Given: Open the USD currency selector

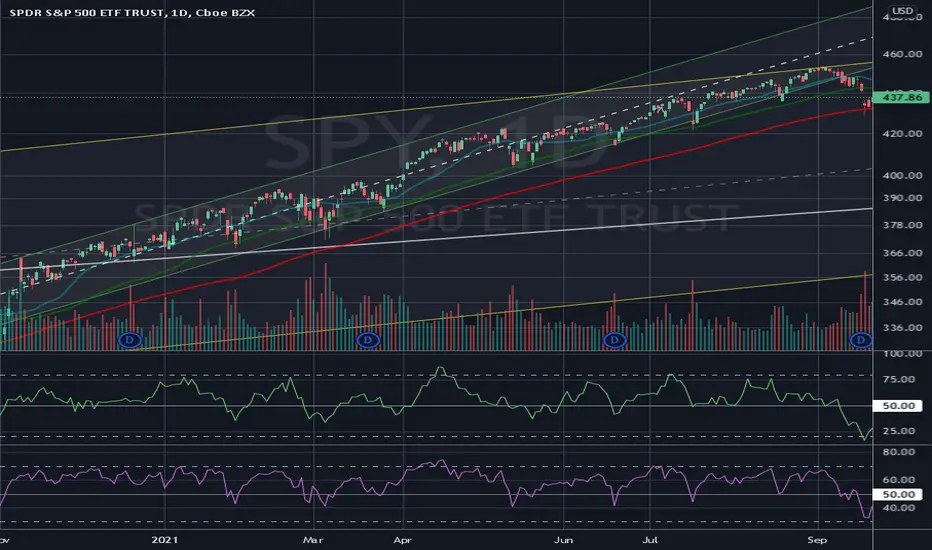Looking at the screenshot, I should coord(902,11).
